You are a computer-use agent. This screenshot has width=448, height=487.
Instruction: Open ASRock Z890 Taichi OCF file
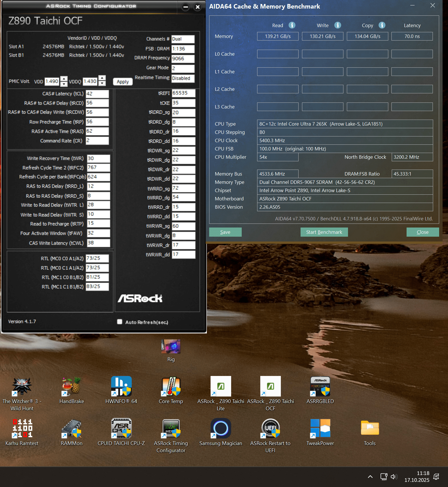coord(270,394)
